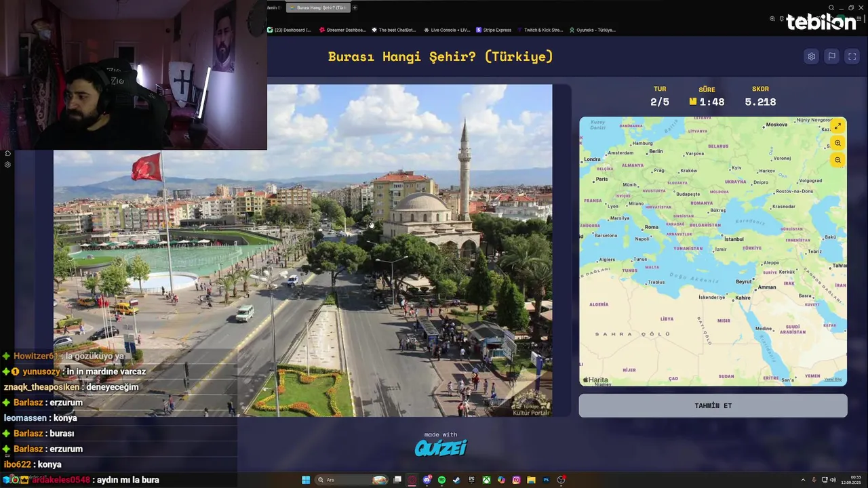868x488 pixels.
Task: Launch Steam from the taskbar
Action: point(457,480)
